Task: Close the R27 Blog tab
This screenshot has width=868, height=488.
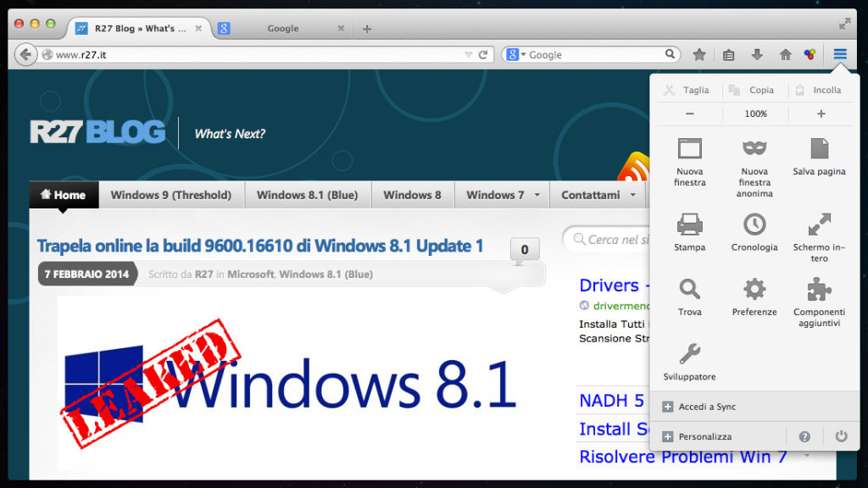Action: [x=198, y=28]
